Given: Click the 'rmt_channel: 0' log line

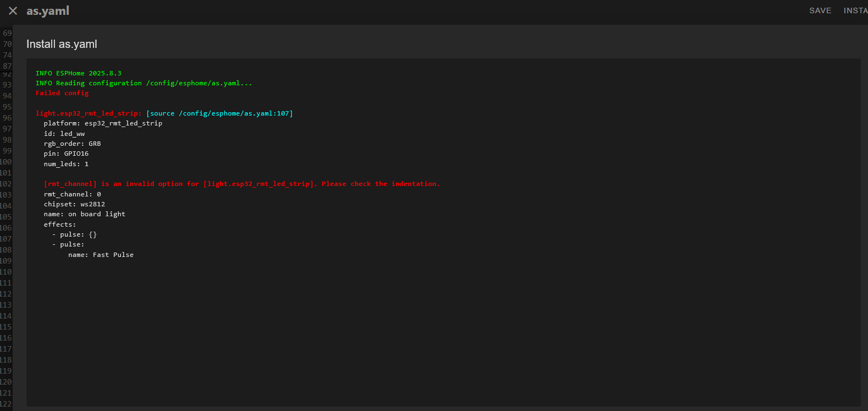Looking at the screenshot, I should click(73, 194).
